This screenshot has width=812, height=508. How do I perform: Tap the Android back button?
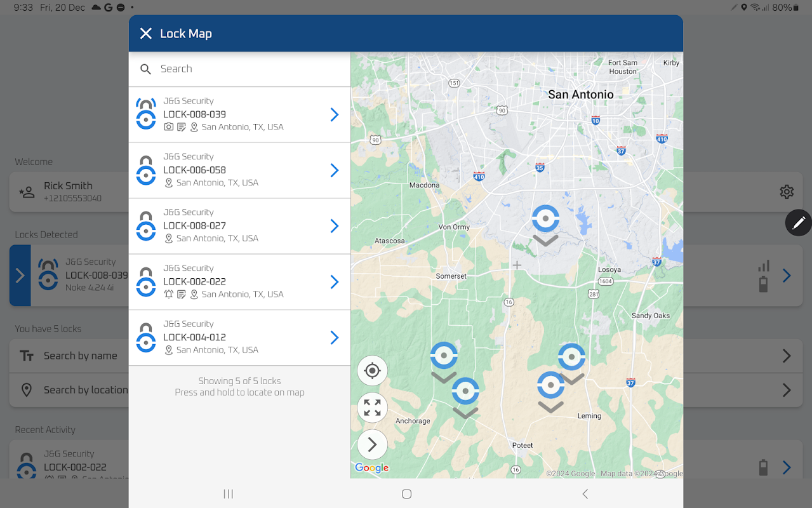click(585, 494)
